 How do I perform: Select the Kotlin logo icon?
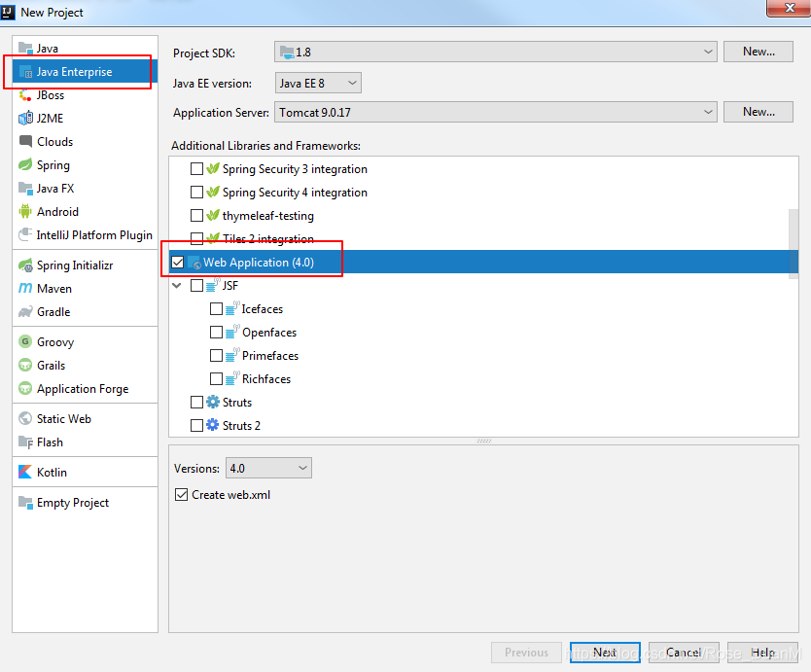click(x=25, y=472)
